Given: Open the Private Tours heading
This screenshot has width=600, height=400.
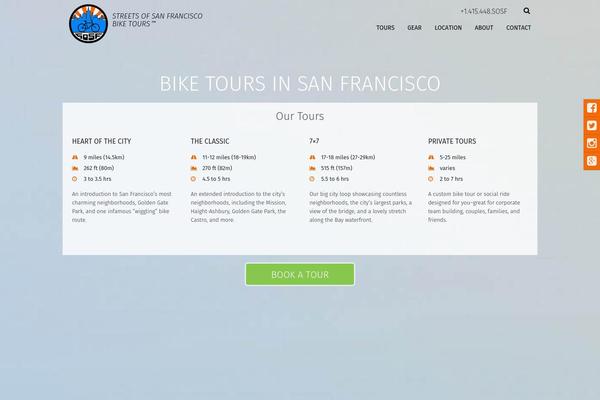Looking at the screenshot, I should click(x=452, y=141).
